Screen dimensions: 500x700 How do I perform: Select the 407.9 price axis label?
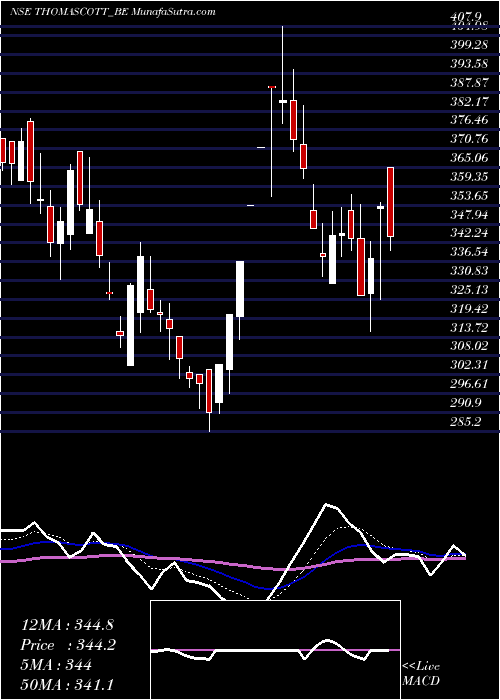coord(467,18)
